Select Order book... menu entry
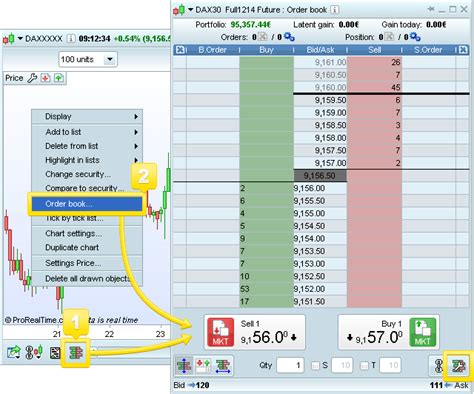 coord(87,204)
